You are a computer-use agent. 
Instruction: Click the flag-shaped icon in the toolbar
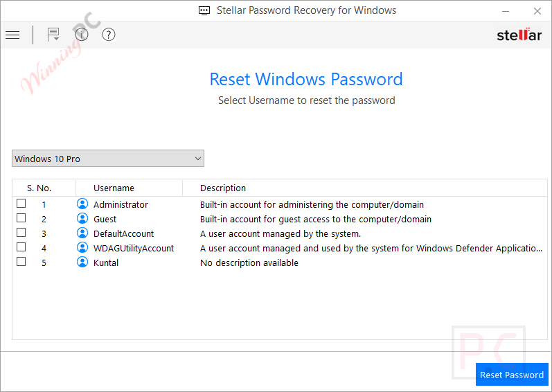click(53, 35)
